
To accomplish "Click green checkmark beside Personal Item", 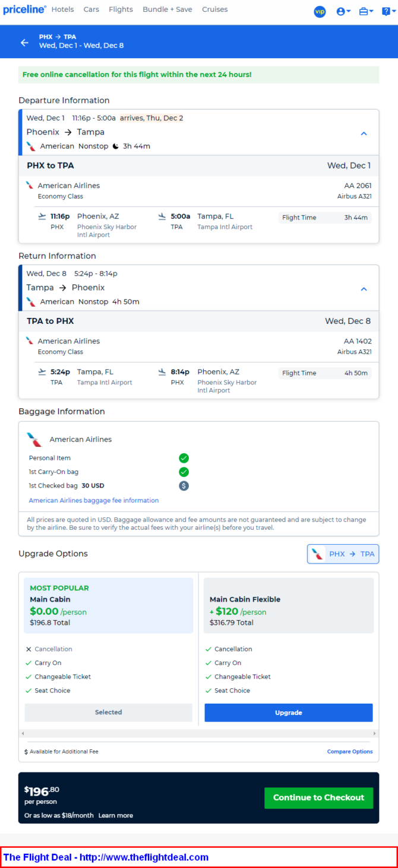I will click(x=184, y=458).
